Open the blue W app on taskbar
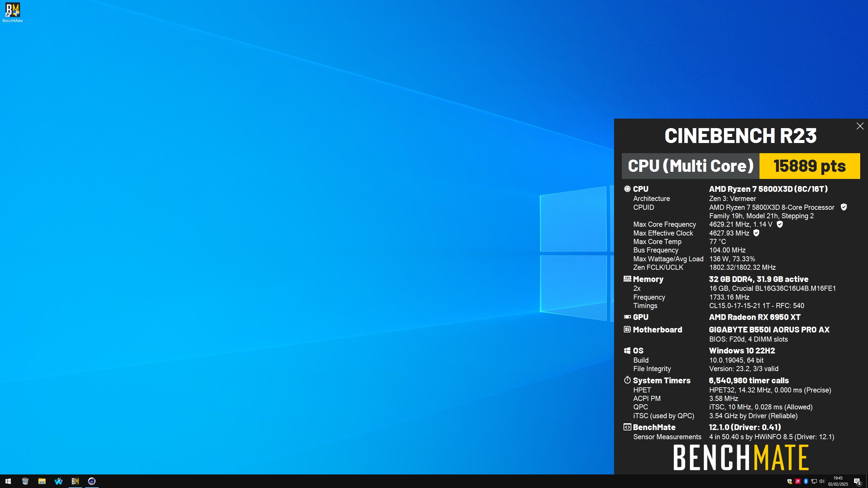The height and width of the screenshot is (488, 868). (x=58, y=481)
